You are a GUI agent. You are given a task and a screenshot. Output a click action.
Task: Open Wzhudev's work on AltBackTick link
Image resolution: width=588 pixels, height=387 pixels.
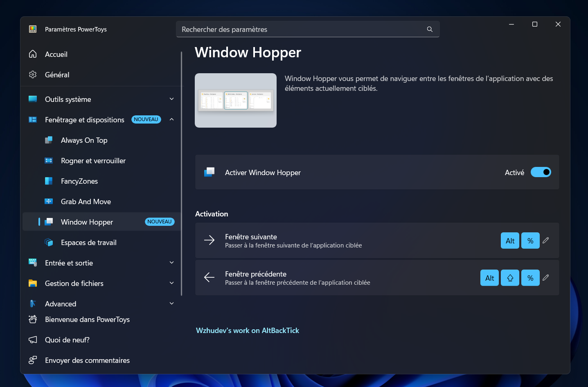tap(248, 331)
